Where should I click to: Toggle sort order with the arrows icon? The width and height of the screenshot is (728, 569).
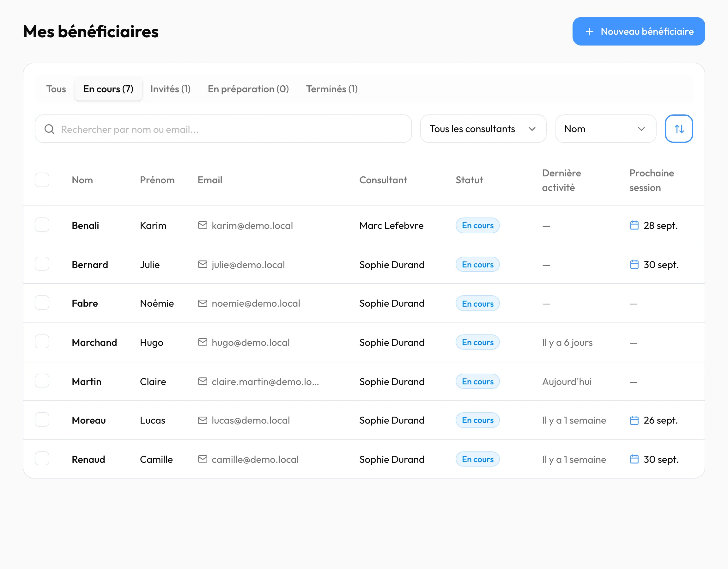pos(679,129)
